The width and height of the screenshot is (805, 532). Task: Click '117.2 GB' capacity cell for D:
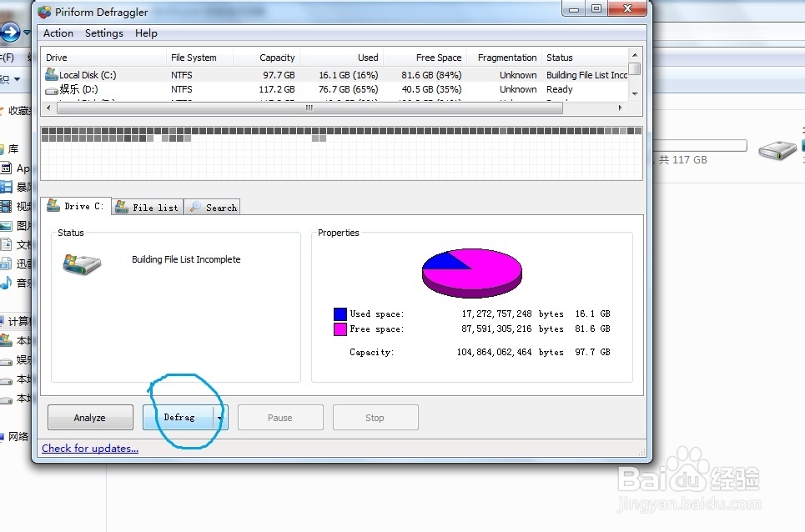tap(277, 89)
